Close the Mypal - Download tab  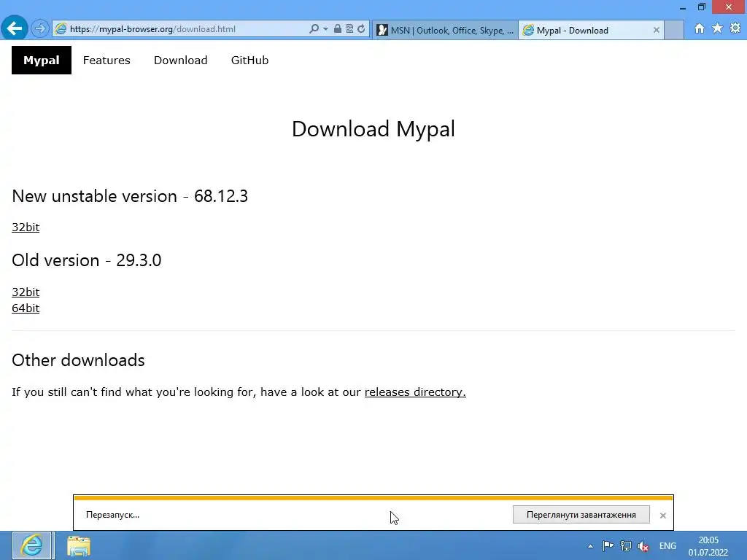657,30
